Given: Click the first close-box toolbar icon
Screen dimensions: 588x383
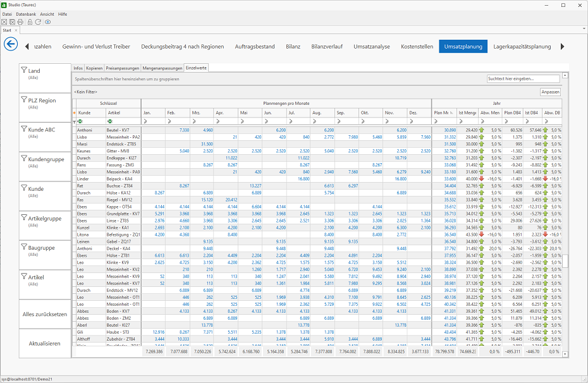Looking at the screenshot, I should coord(4,22).
